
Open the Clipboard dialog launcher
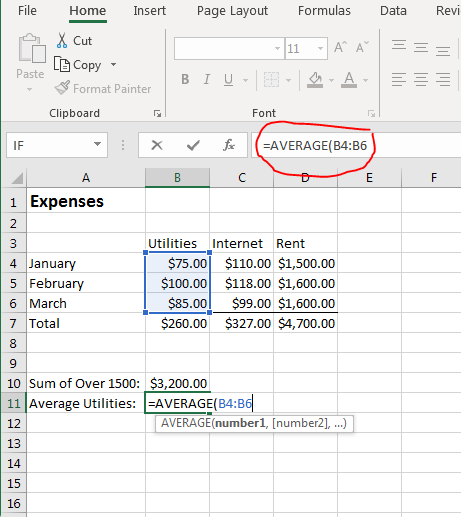[x=157, y=114]
